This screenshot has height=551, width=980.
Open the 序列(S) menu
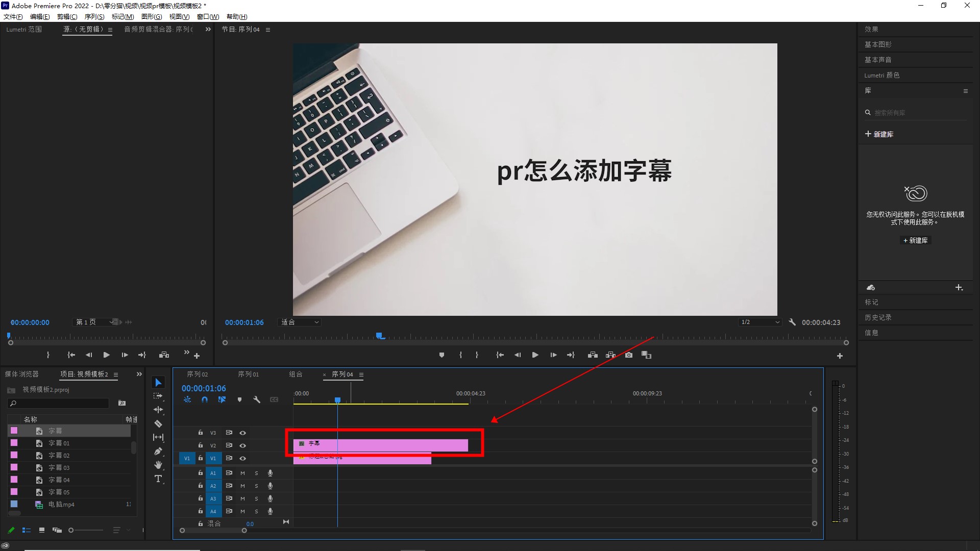point(94,17)
